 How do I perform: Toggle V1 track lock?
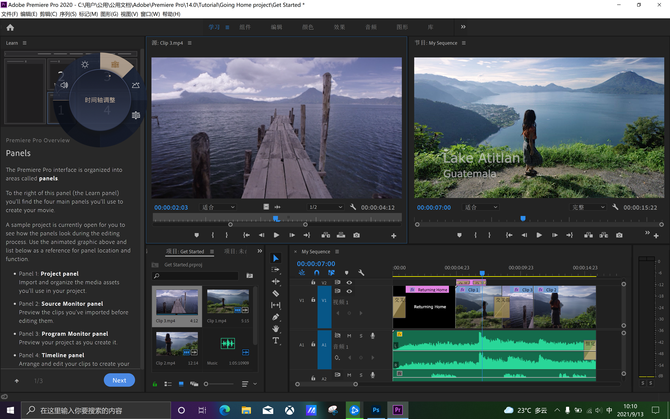click(313, 300)
